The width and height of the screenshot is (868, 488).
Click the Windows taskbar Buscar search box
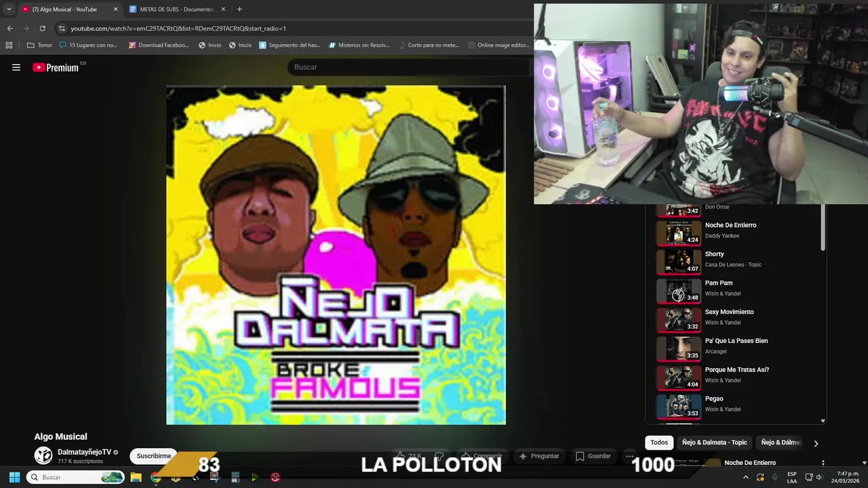pos(75,477)
